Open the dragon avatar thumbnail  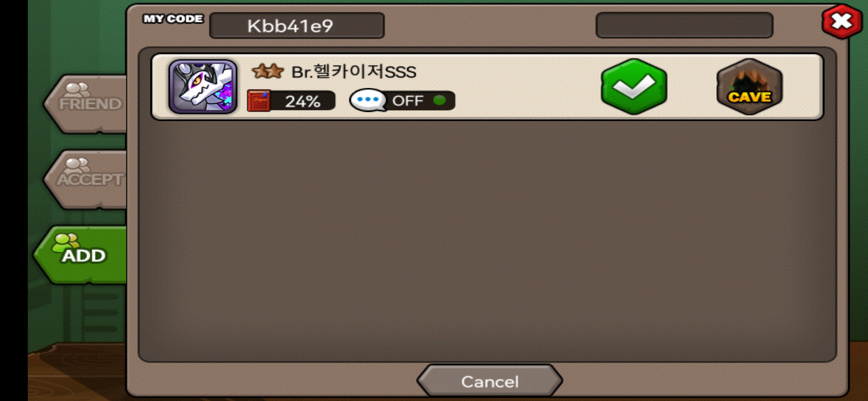(x=203, y=87)
